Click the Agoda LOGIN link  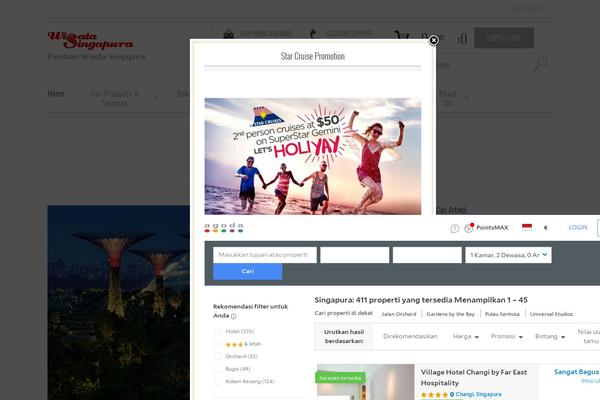(x=577, y=228)
